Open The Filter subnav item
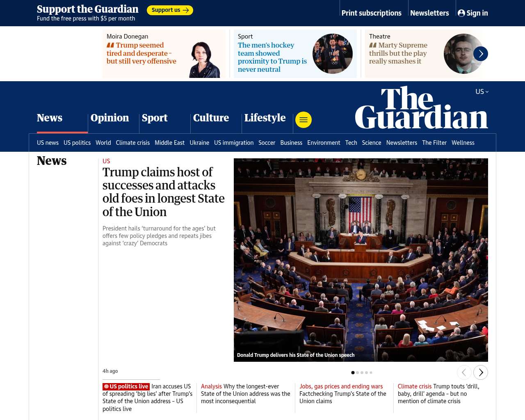 pyautogui.click(x=434, y=143)
